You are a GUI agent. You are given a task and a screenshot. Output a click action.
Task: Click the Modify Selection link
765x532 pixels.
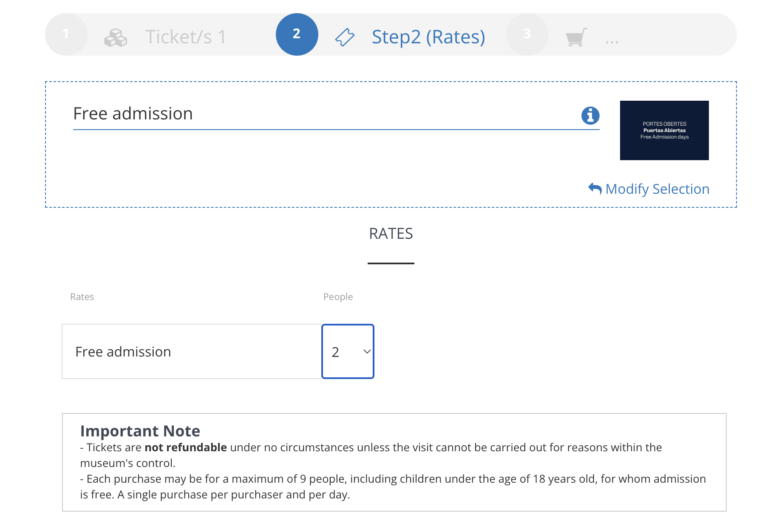(x=657, y=189)
